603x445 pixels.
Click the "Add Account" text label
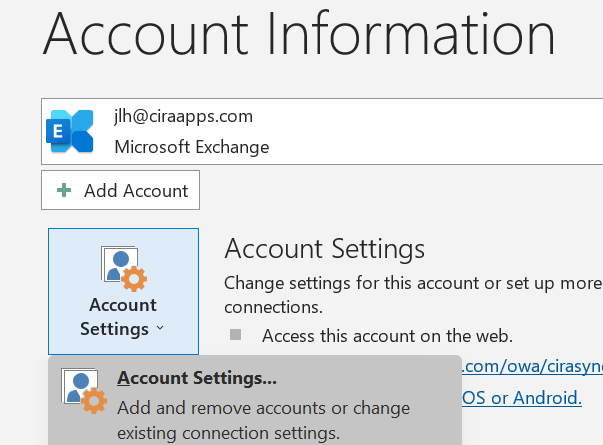136,190
